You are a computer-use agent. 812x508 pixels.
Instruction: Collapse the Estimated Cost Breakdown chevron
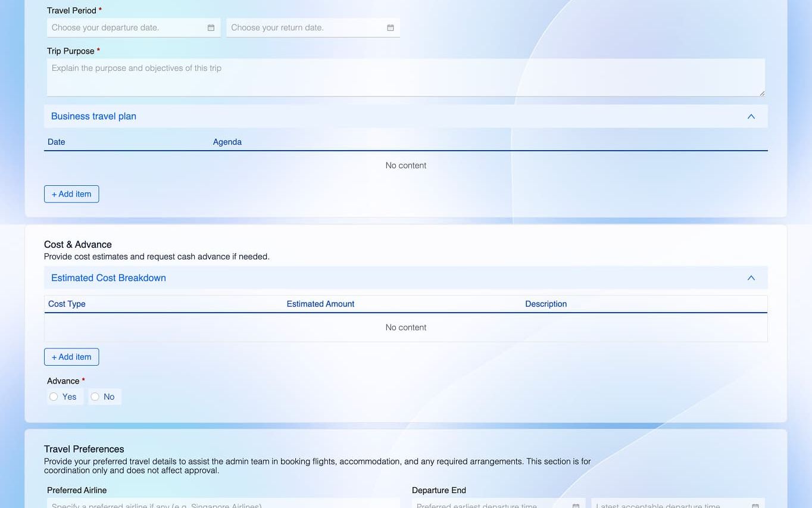(751, 278)
